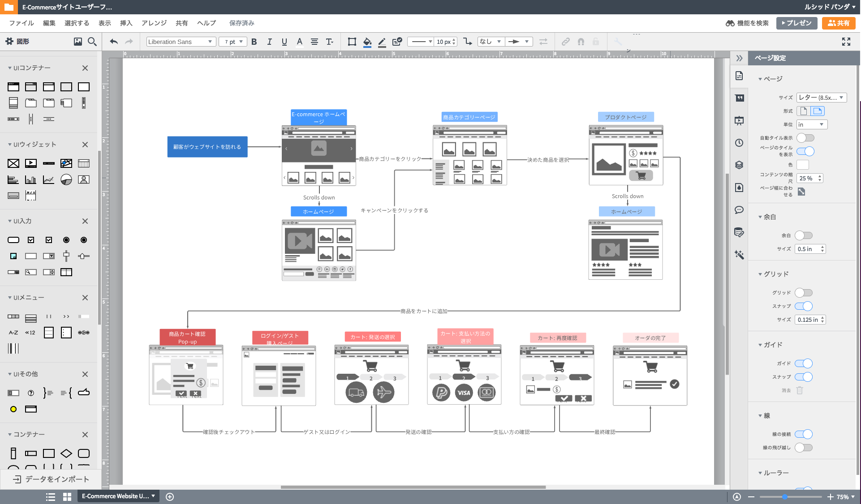This screenshot has height=504, width=861.
Task: Toggle bold text formatting
Action: pyautogui.click(x=254, y=42)
